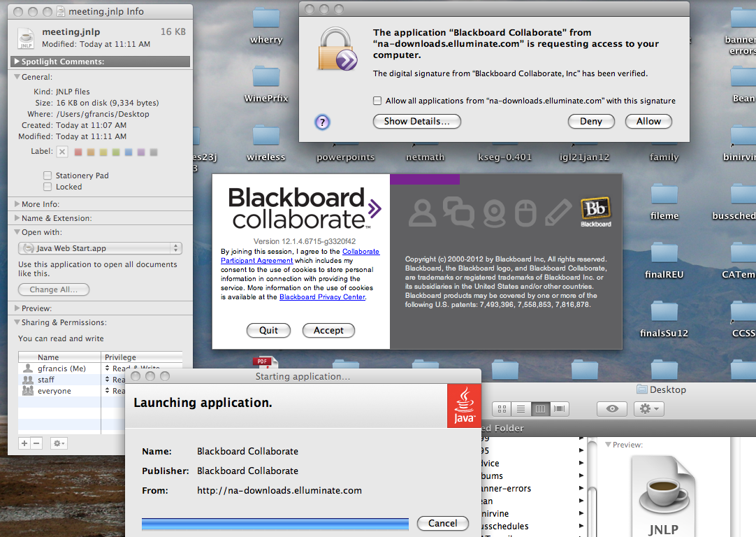Open the Finder gear action menu
Viewport: 756px width, 537px height.
click(x=648, y=408)
